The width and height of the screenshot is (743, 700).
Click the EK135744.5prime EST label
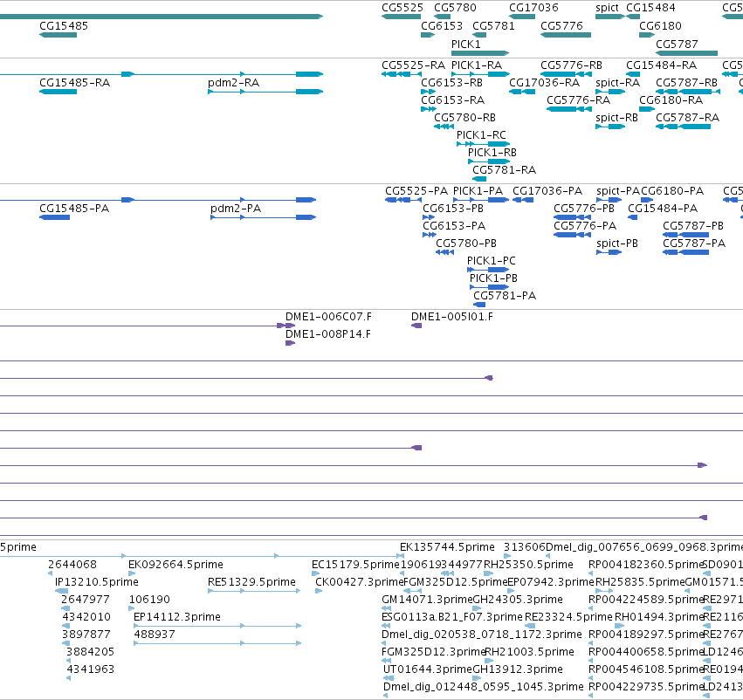click(447, 547)
